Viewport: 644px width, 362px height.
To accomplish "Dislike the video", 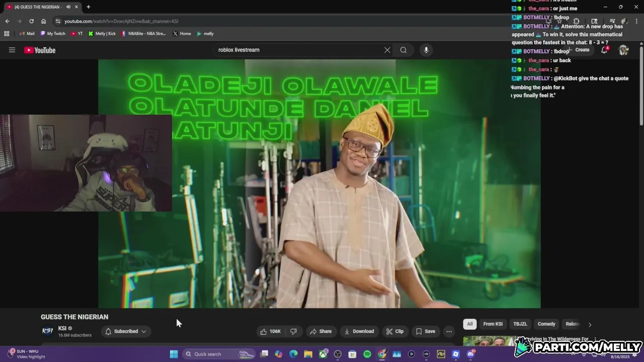I will 293,331.
